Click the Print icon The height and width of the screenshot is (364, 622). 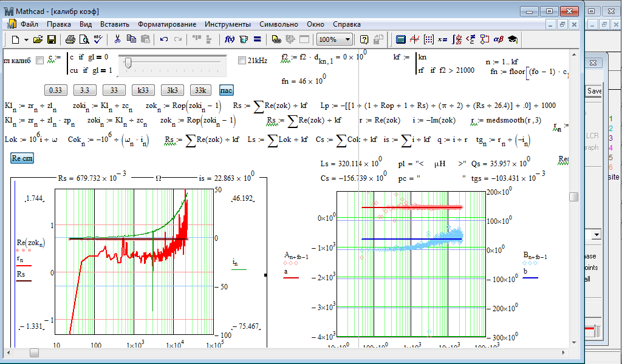70,39
